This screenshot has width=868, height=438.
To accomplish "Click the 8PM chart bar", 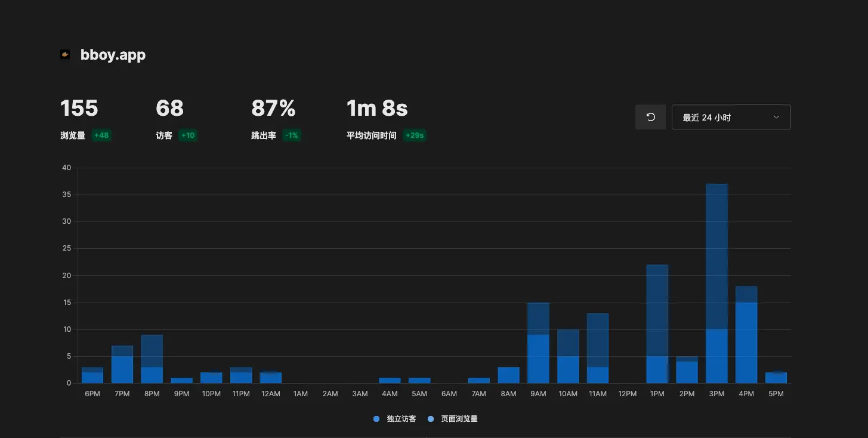I will [x=152, y=359].
